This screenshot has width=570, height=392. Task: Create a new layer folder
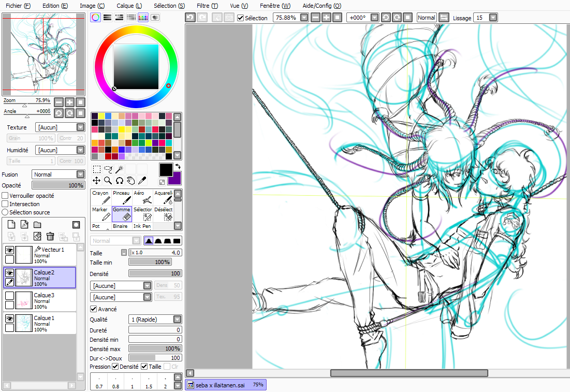(37, 224)
